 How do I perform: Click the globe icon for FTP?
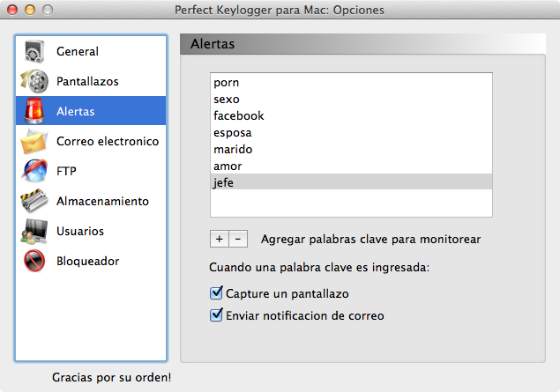point(34,171)
